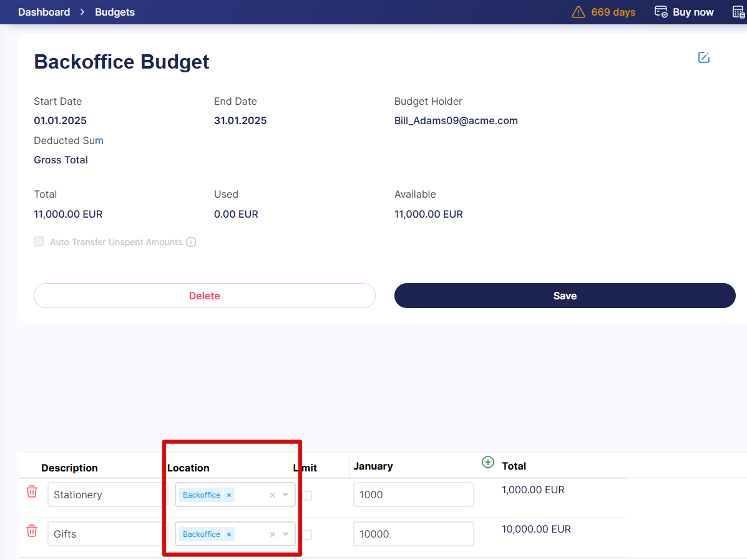Viewport: 747px width, 560px height.
Task: Expand Location dropdown for Gifts row
Action: coord(285,534)
